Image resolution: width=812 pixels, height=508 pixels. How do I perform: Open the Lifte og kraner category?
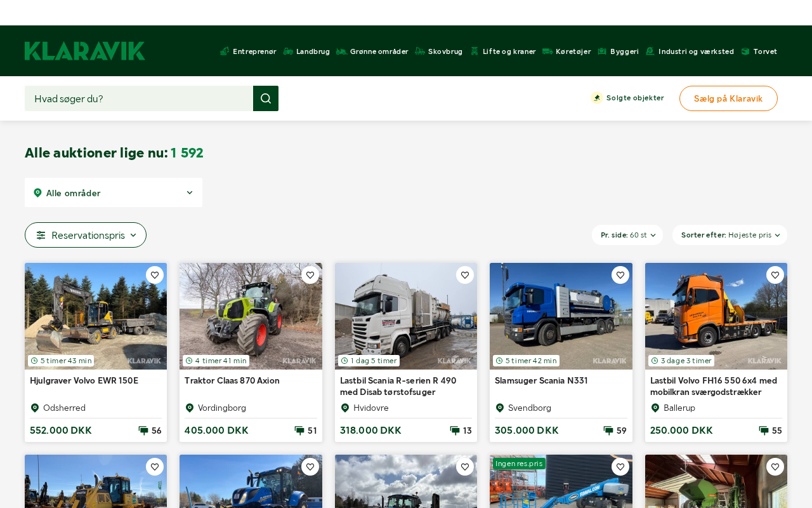pyautogui.click(x=503, y=51)
